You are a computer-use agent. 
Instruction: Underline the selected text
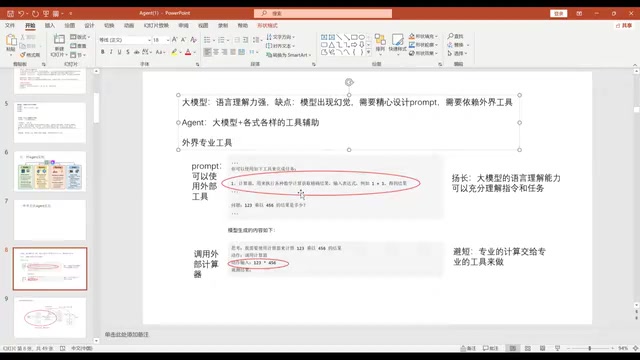pyautogui.click(x=119, y=52)
